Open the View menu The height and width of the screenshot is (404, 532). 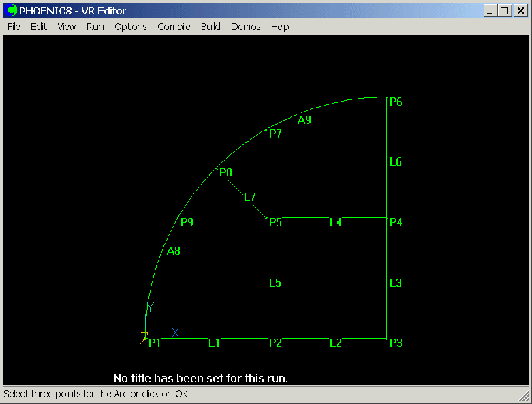point(67,27)
